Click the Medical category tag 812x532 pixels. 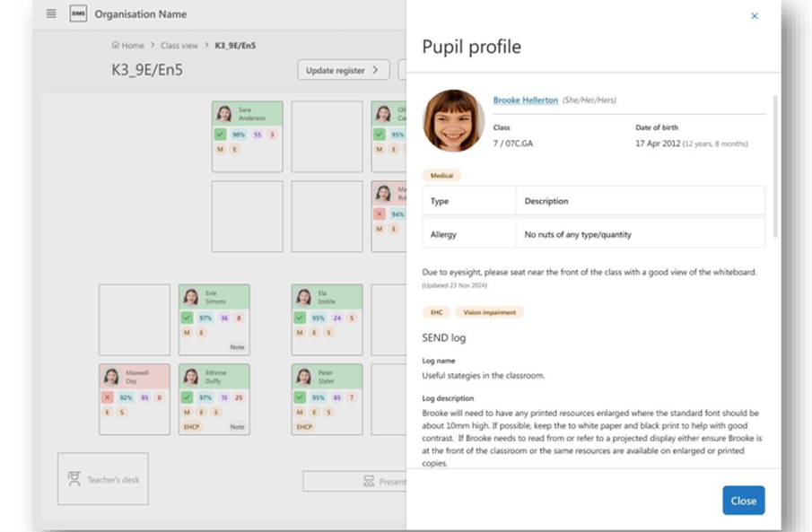click(x=441, y=175)
